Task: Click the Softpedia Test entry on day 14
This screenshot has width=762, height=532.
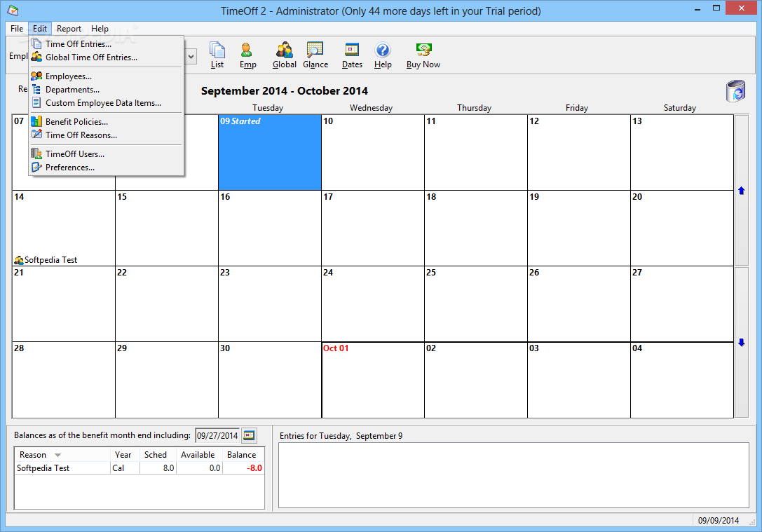Action: [x=46, y=260]
